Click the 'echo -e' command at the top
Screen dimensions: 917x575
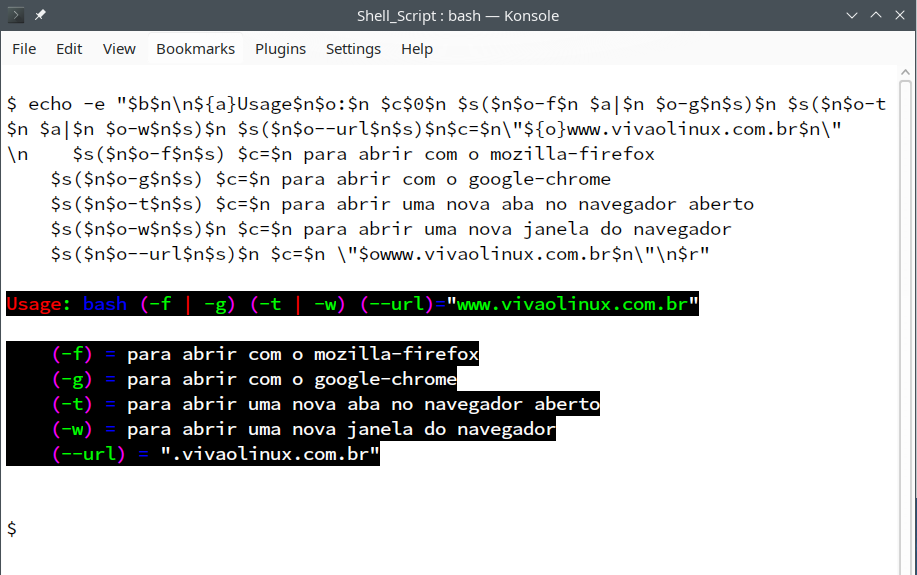[66, 104]
